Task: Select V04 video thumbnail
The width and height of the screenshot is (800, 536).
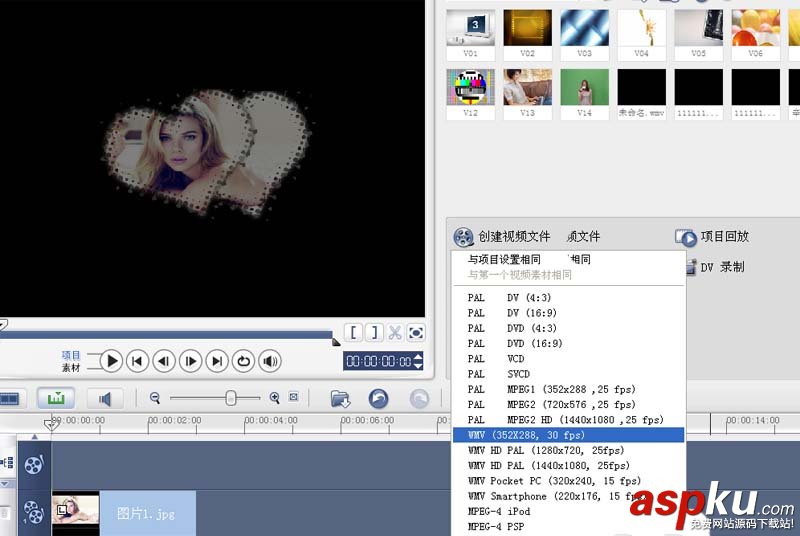Action: pos(642,35)
